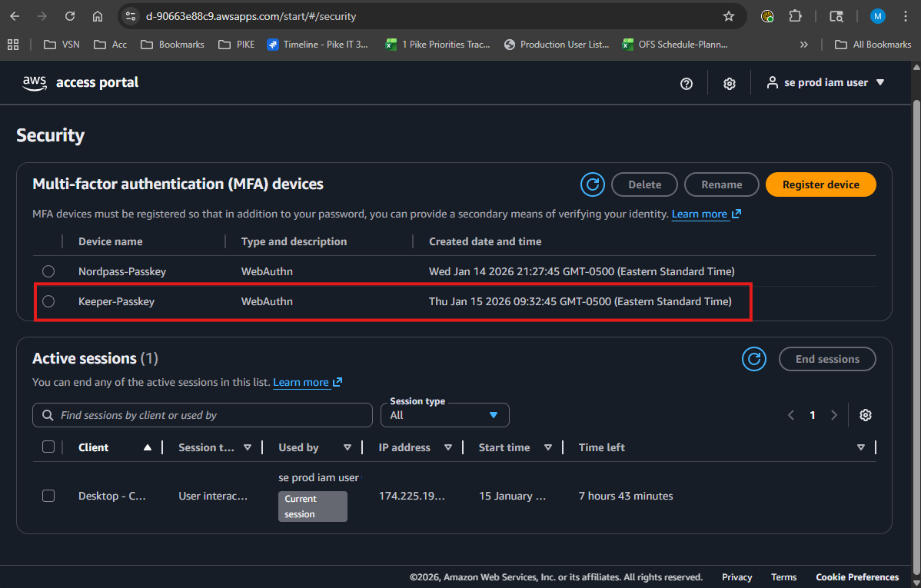Bookmark this page with the star icon

[x=728, y=16]
